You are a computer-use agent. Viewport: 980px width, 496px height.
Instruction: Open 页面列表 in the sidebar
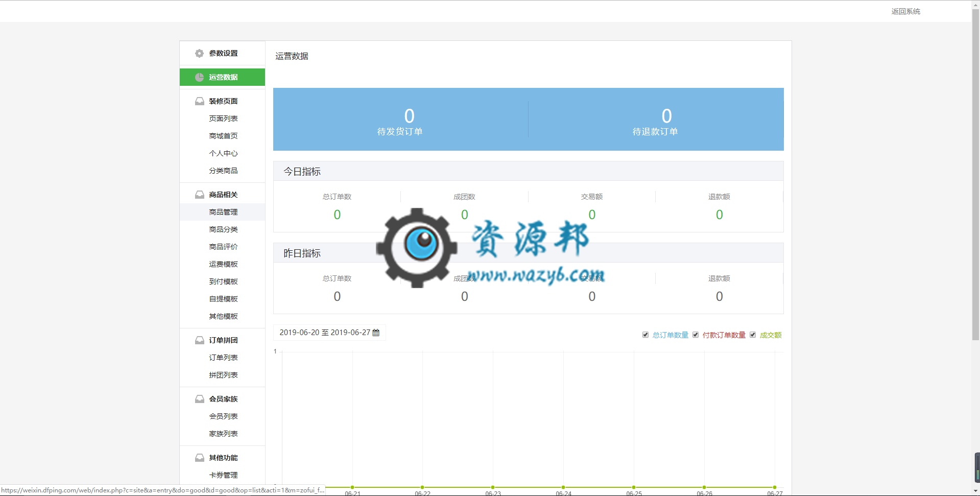click(x=223, y=119)
